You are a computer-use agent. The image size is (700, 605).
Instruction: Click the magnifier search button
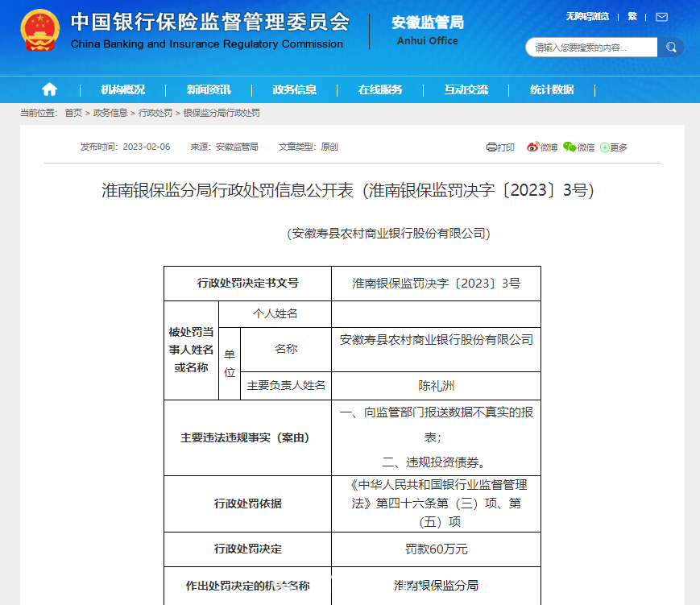click(670, 48)
